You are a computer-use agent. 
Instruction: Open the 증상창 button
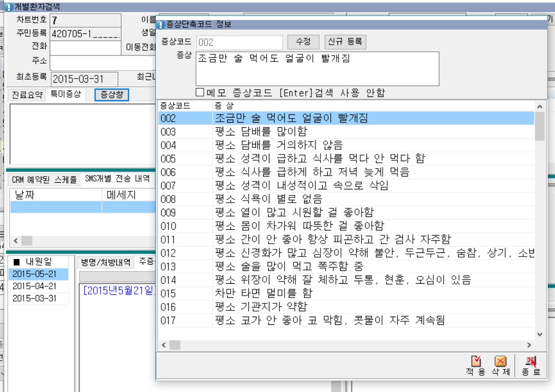[112, 94]
